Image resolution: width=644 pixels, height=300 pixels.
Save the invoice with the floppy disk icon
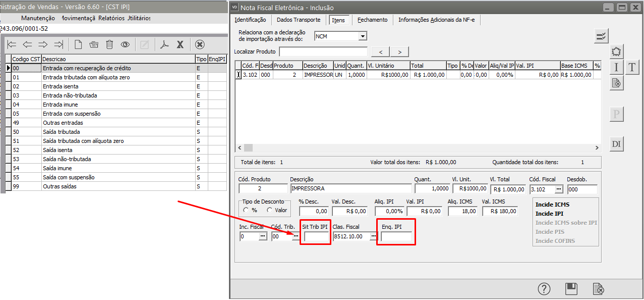coord(571,289)
